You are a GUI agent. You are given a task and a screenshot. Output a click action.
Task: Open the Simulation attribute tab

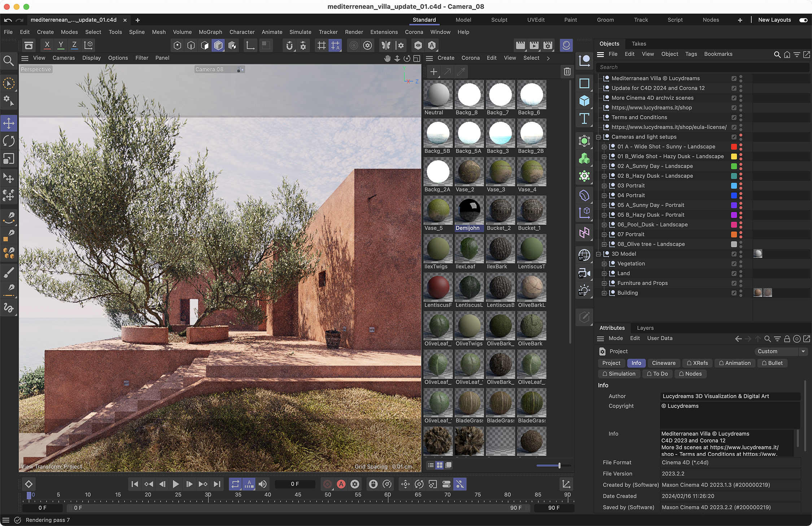click(x=619, y=374)
